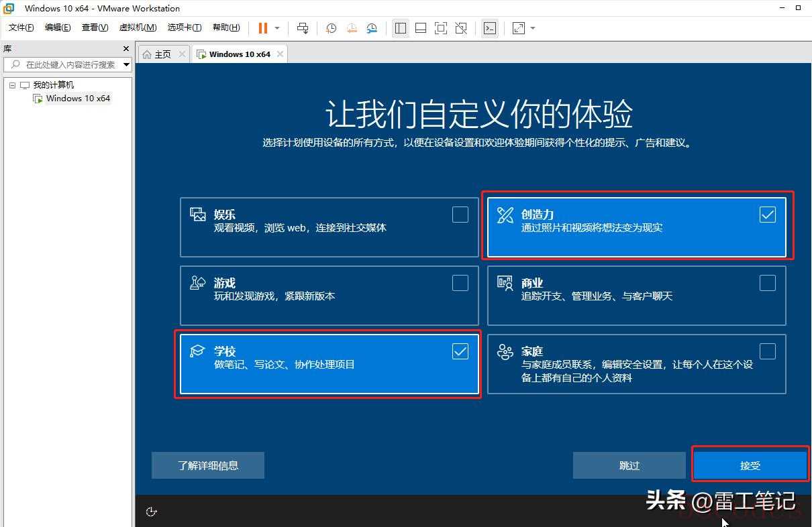Click the 接受 (Accept) button
Screen dimensions: 812x527
[x=750, y=465]
